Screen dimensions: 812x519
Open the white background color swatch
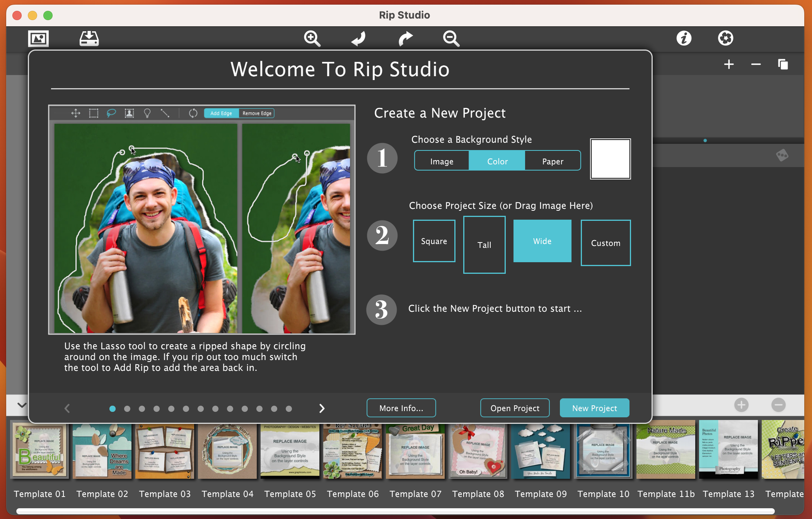pyautogui.click(x=610, y=159)
